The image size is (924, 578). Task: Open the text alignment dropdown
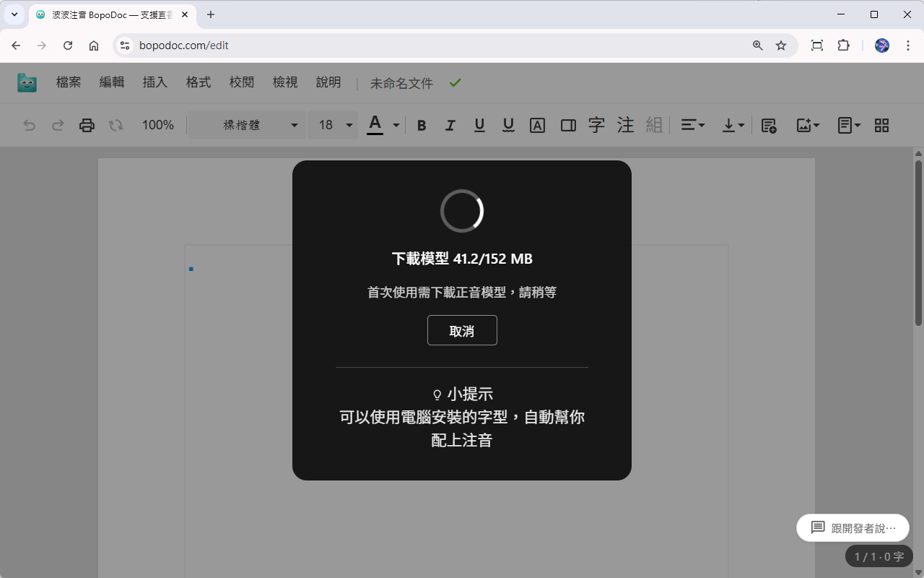pos(692,125)
